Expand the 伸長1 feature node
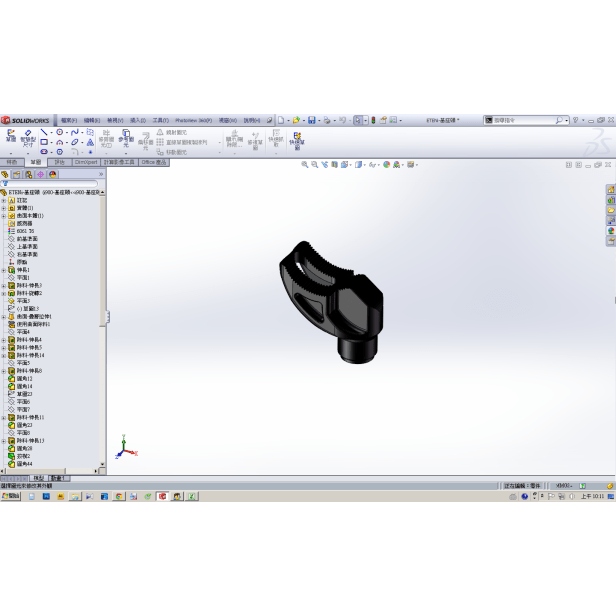Viewport: 616px width, 616px height. (x=4, y=270)
